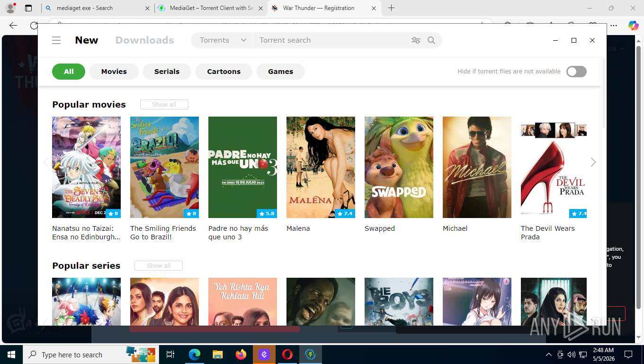The image size is (644, 364).
Task: Expand the Torrents dropdown
Action: point(223,40)
